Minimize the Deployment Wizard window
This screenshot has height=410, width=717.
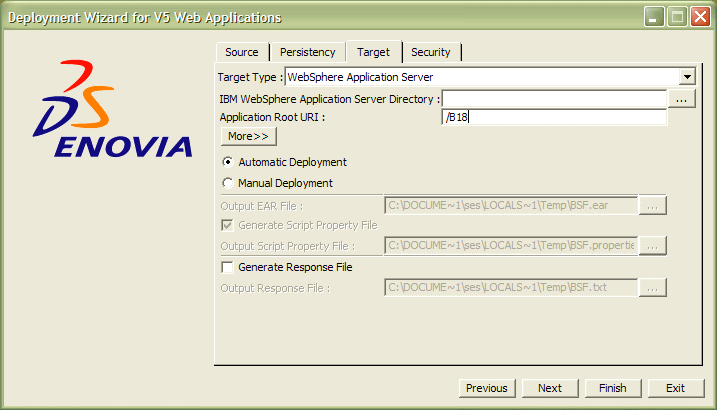(654, 17)
